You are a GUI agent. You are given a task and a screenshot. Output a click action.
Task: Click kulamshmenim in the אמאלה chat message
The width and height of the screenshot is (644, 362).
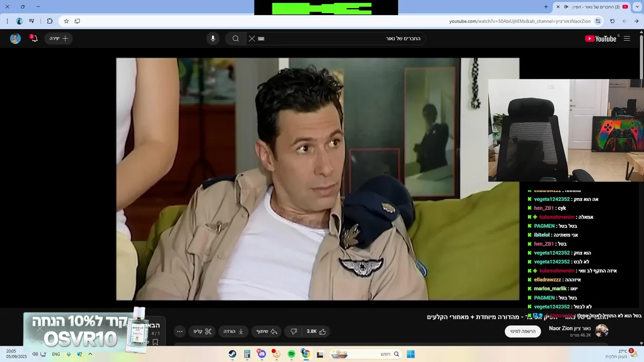(x=557, y=217)
